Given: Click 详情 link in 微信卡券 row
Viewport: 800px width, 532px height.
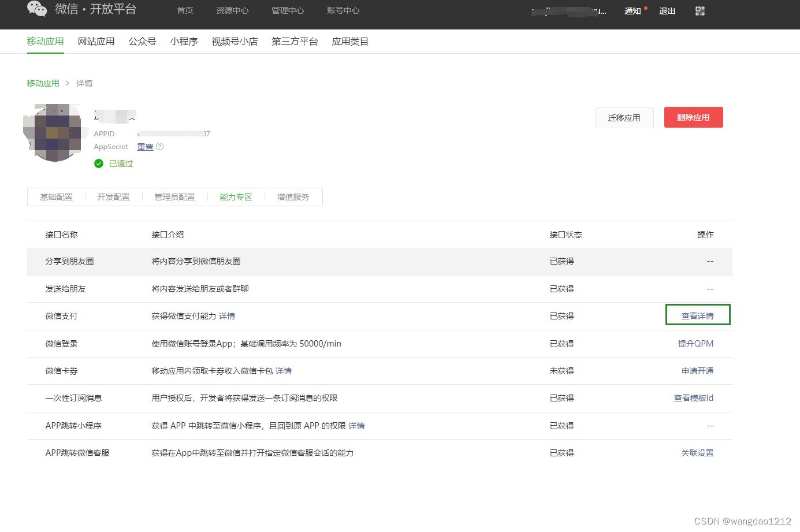Looking at the screenshot, I should (x=284, y=371).
